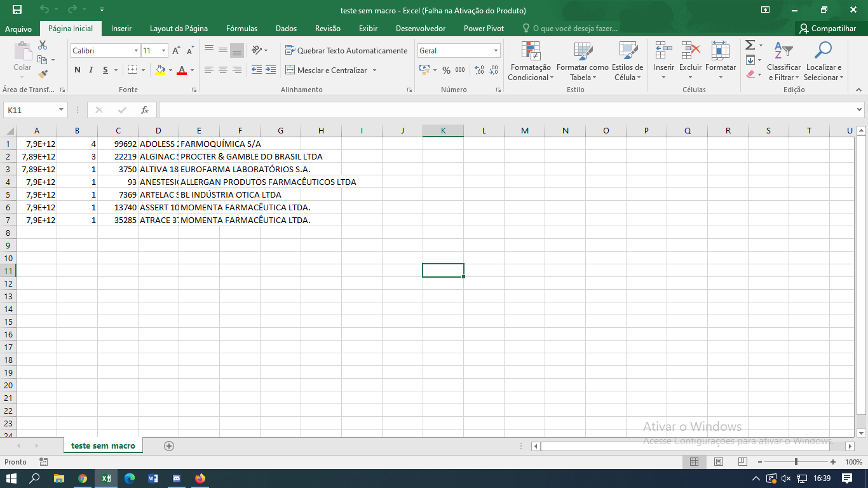The width and height of the screenshot is (868, 488).
Task: Increase decimal places
Action: [x=479, y=70]
